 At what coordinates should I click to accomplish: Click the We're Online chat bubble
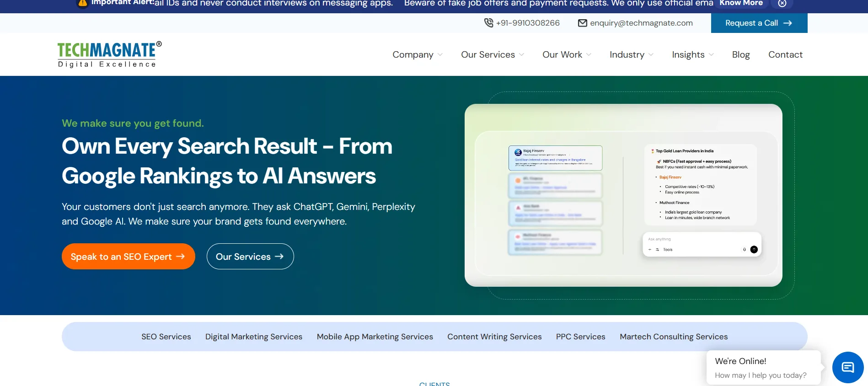tap(763, 368)
